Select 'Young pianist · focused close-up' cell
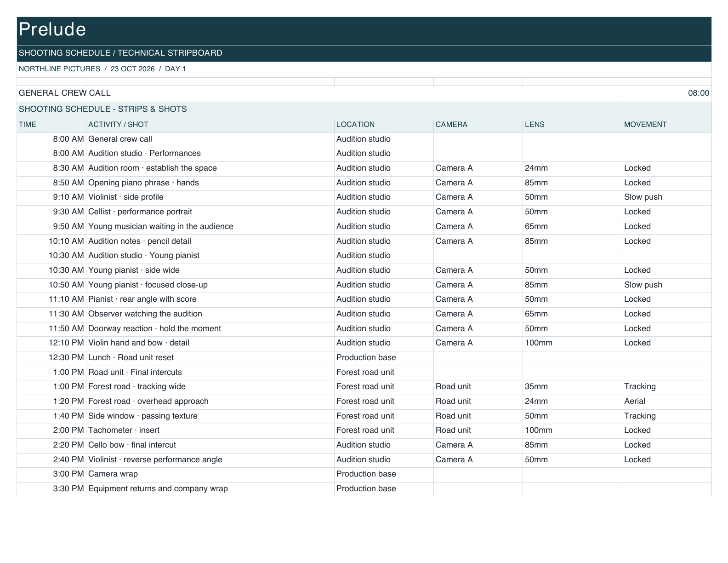728x563 pixels. click(210, 285)
